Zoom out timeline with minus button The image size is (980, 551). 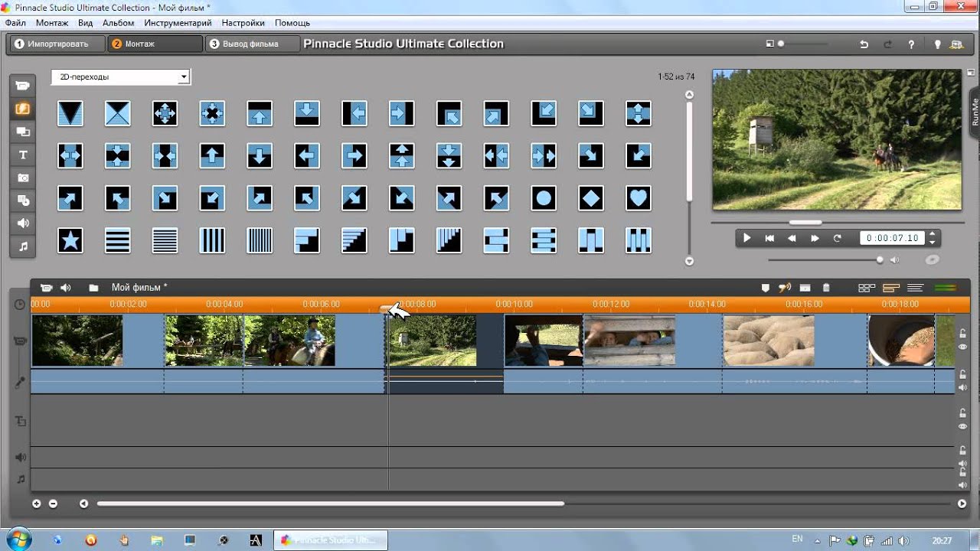point(53,504)
